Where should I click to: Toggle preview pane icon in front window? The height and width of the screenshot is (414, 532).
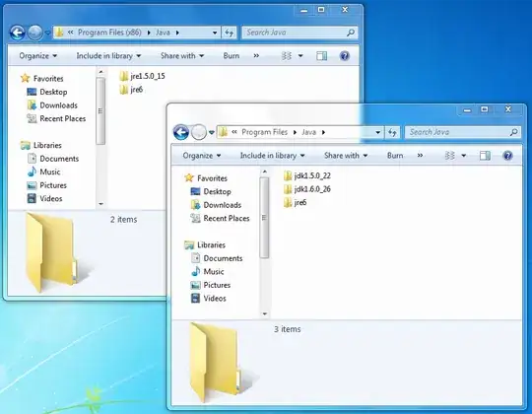coord(485,156)
